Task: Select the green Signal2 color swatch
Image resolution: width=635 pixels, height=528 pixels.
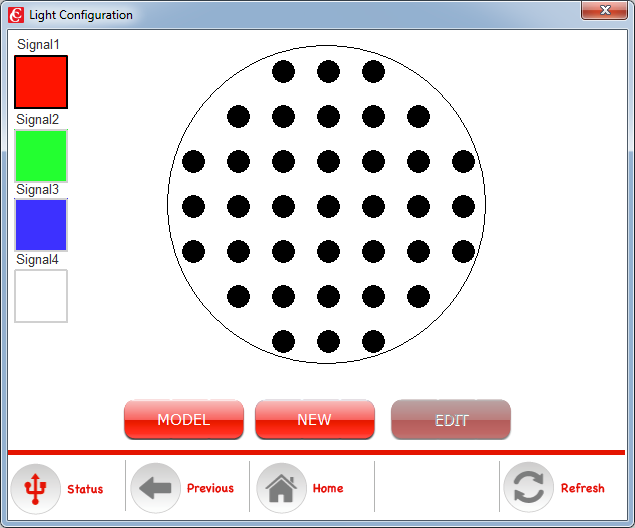Action: (41, 156)
